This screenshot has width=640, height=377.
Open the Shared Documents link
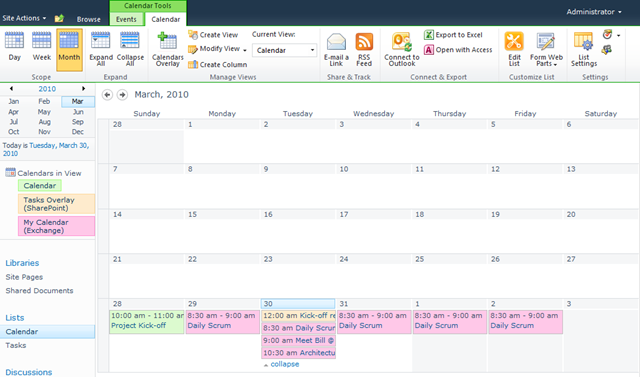click(39, 291)
